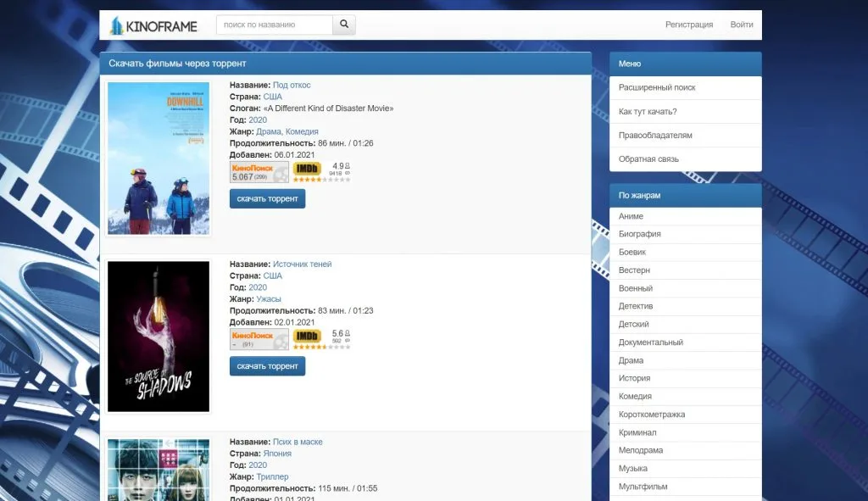
Task: Click the duration text 115 мин. / 01:55
Action: [348, 488]
